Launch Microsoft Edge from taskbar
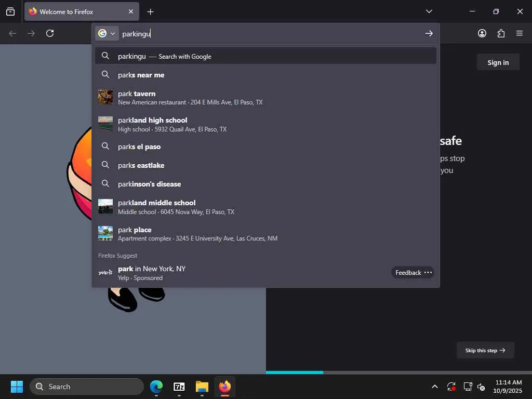532x399 pixels. pyautogui.click(x=156, y=387)
